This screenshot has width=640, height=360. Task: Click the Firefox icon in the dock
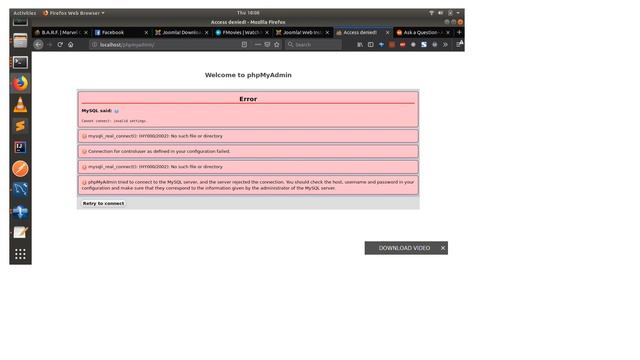click(20, 83)
